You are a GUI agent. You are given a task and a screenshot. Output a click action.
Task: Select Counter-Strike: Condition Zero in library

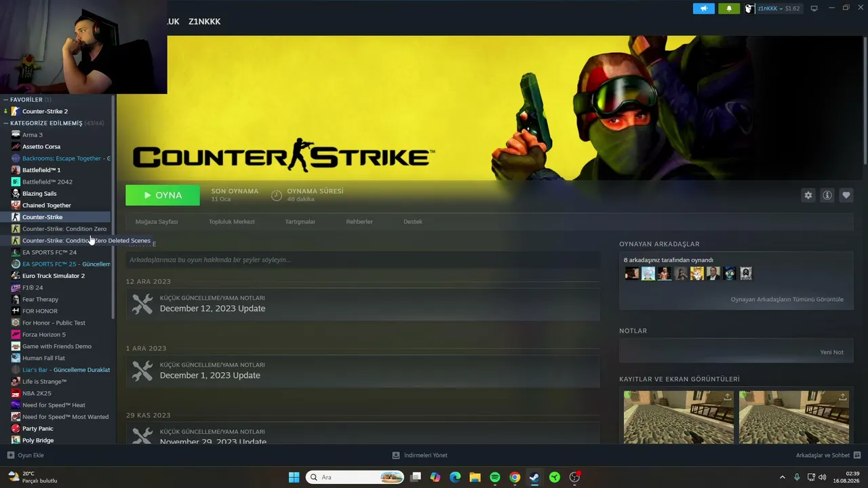coord(64,229)
